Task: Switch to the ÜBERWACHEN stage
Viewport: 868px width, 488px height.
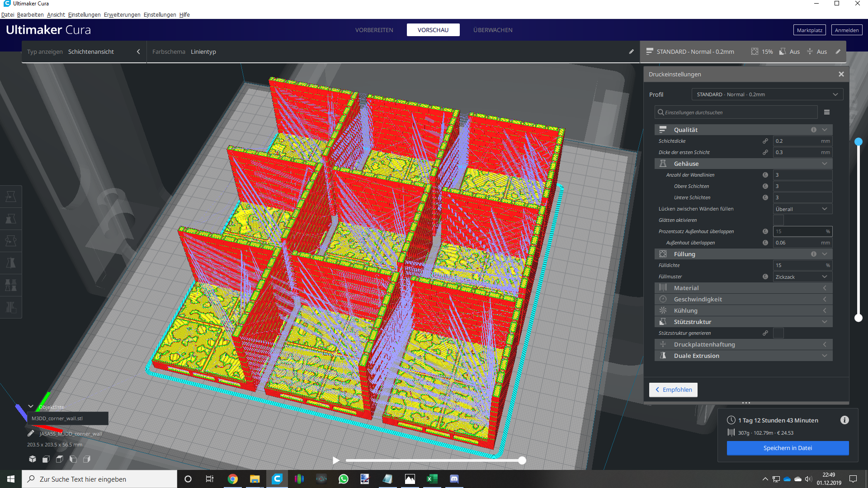Action: point(493,30)
